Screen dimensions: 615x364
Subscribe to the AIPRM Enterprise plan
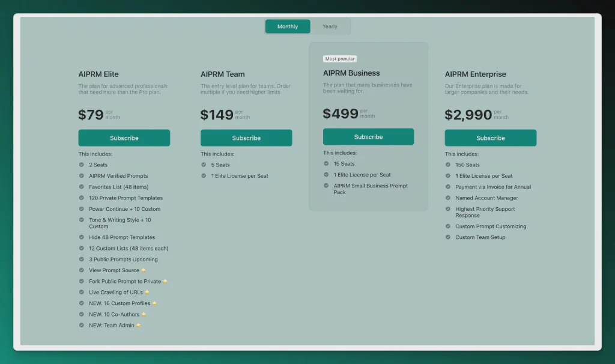490,138
